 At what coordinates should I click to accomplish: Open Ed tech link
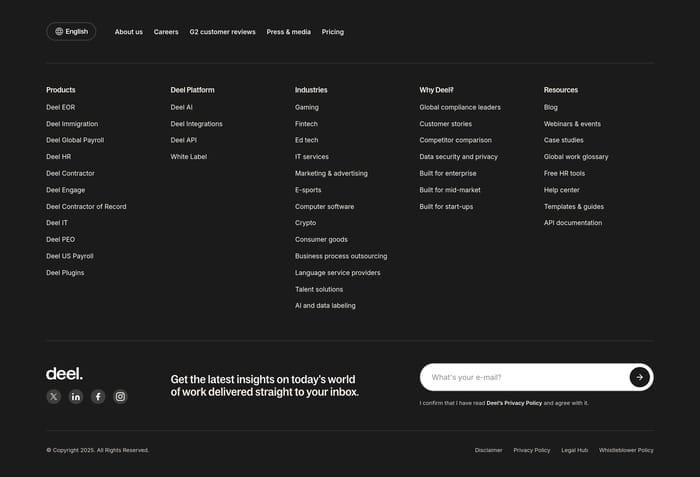(307, 140)
